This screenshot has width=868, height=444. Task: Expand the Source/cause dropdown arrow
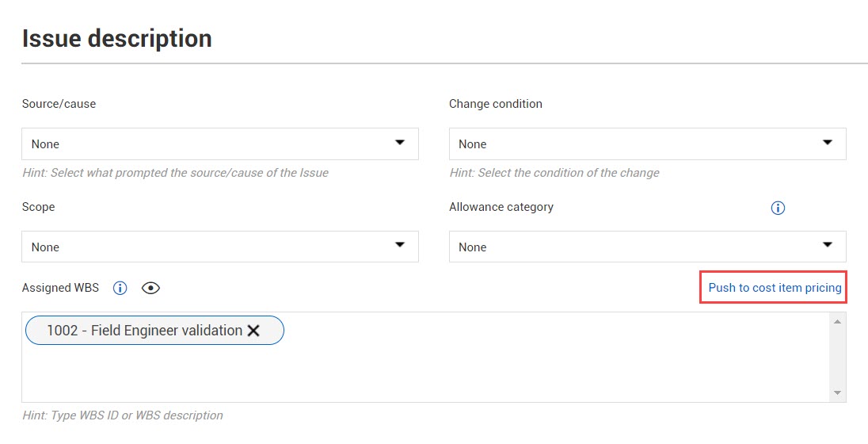click(400, 143)
